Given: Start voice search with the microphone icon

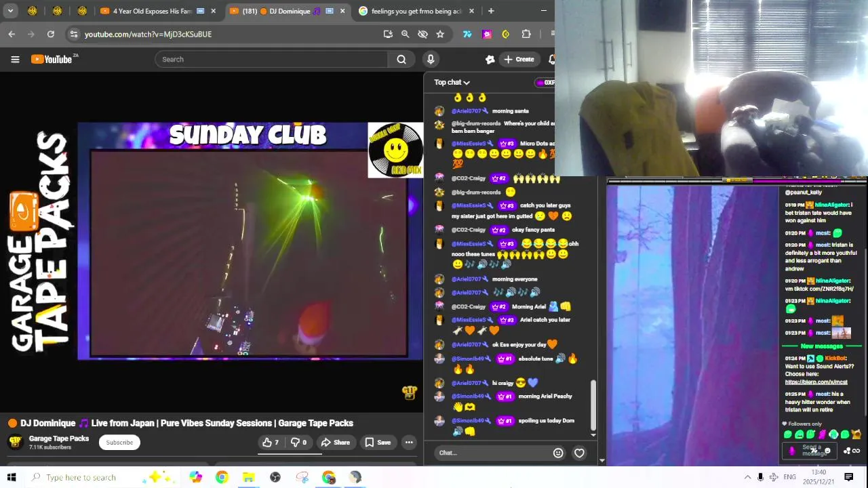Looking at the screenshot, I should pos(431,59).
